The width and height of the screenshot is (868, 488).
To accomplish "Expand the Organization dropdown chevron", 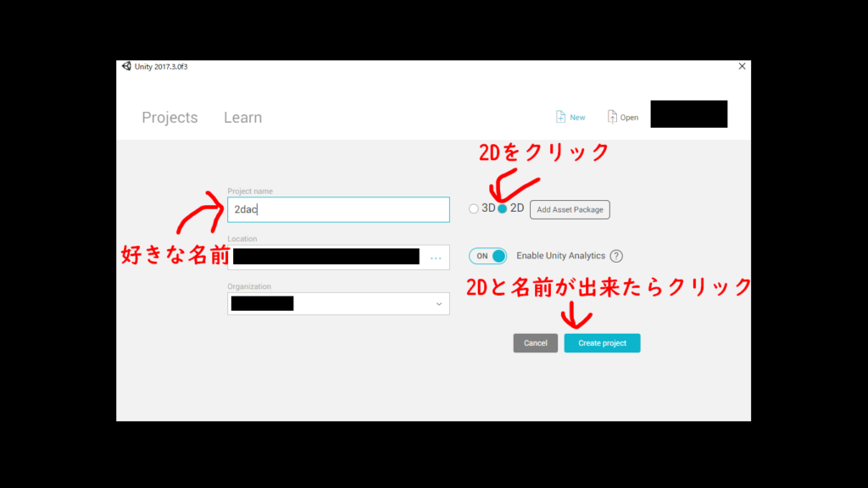I will point(438,304).
